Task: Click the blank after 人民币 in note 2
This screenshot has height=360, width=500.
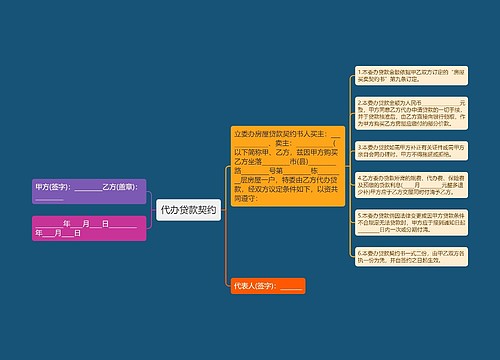Action: [441, 103]
